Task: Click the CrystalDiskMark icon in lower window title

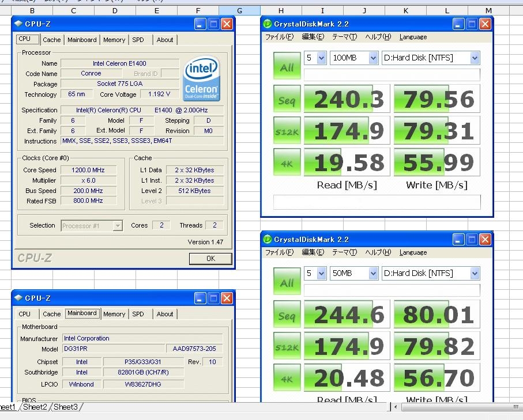Action: 268,240
